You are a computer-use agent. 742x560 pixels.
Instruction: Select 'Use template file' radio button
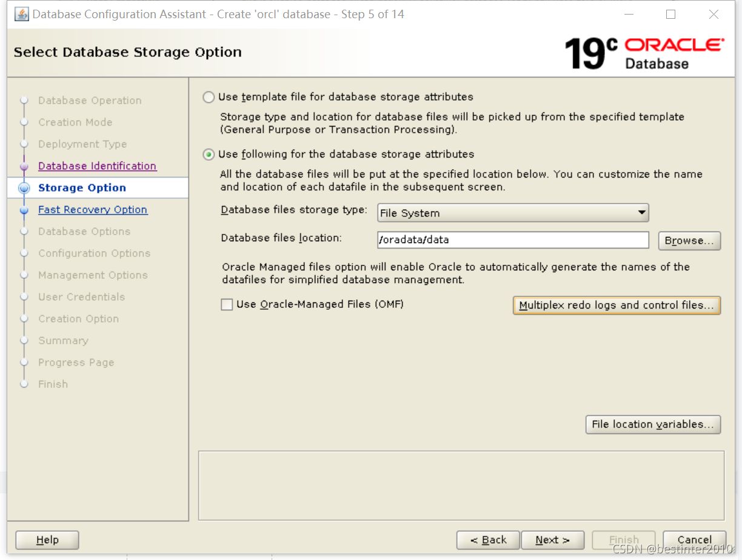click(209, 97)
